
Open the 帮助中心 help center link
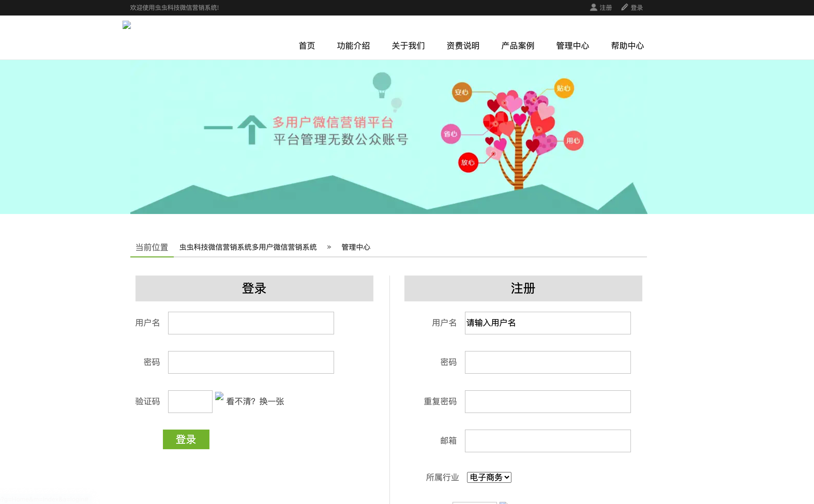point(627,46)
